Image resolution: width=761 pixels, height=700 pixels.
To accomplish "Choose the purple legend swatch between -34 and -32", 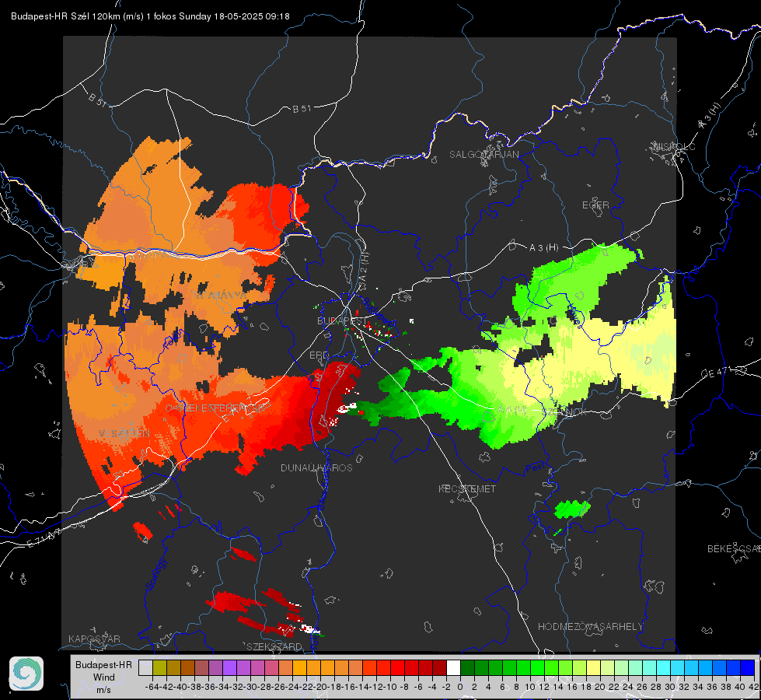I will point(229,667).
